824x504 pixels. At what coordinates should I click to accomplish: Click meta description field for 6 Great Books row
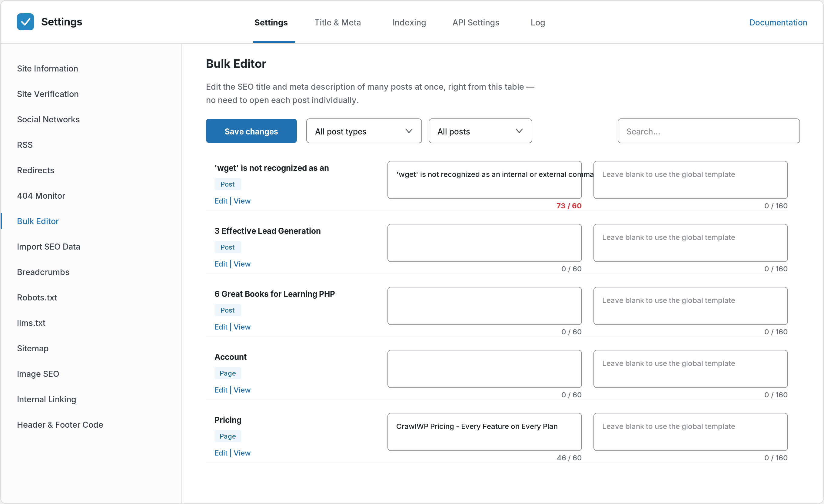(x=691, y=306)
